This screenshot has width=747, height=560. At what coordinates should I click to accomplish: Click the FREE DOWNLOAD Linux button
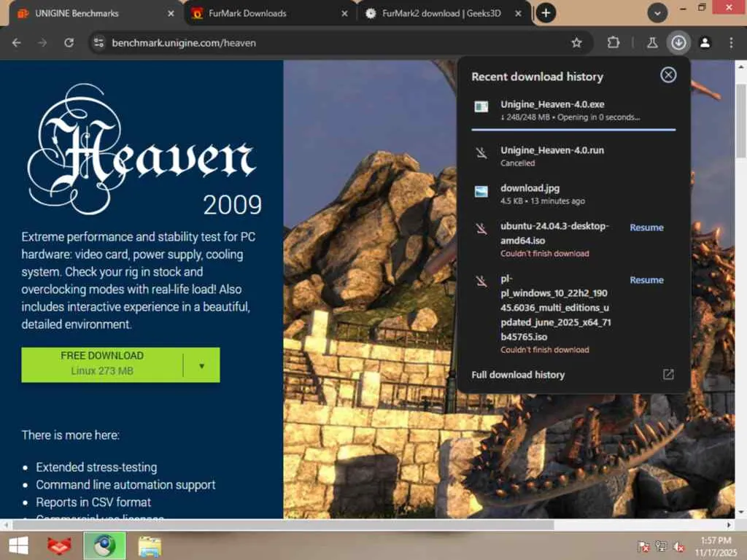tap(101, 365)
